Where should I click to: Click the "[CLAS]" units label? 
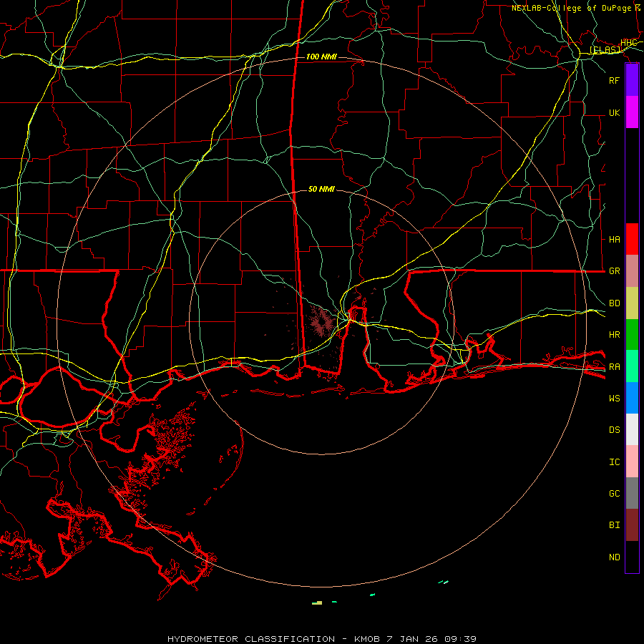[605, 49]
